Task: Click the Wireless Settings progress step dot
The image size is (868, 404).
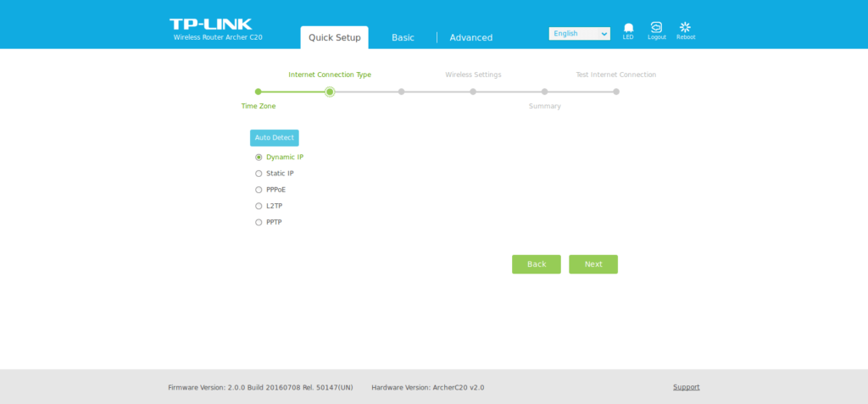Action: (x=473, y=91)
